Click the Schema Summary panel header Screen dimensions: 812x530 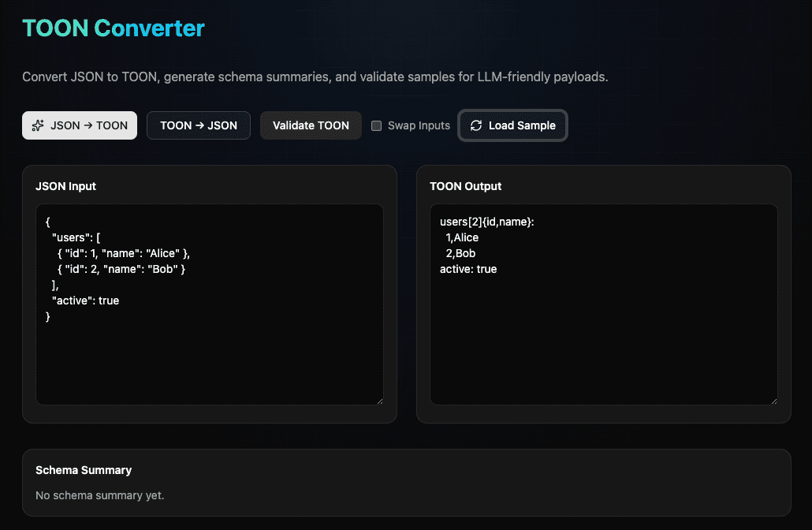pos(83,470)
